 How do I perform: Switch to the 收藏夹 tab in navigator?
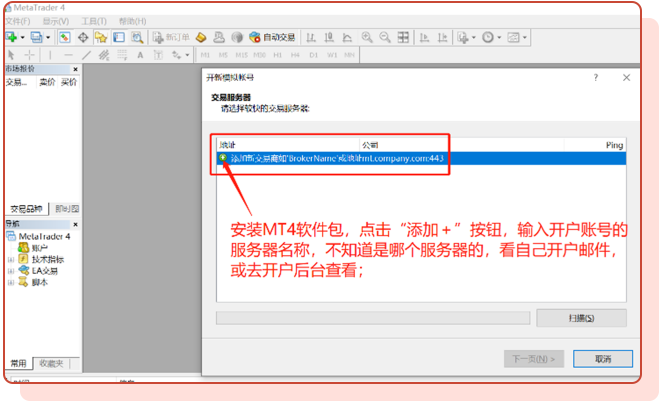(51, 364)
